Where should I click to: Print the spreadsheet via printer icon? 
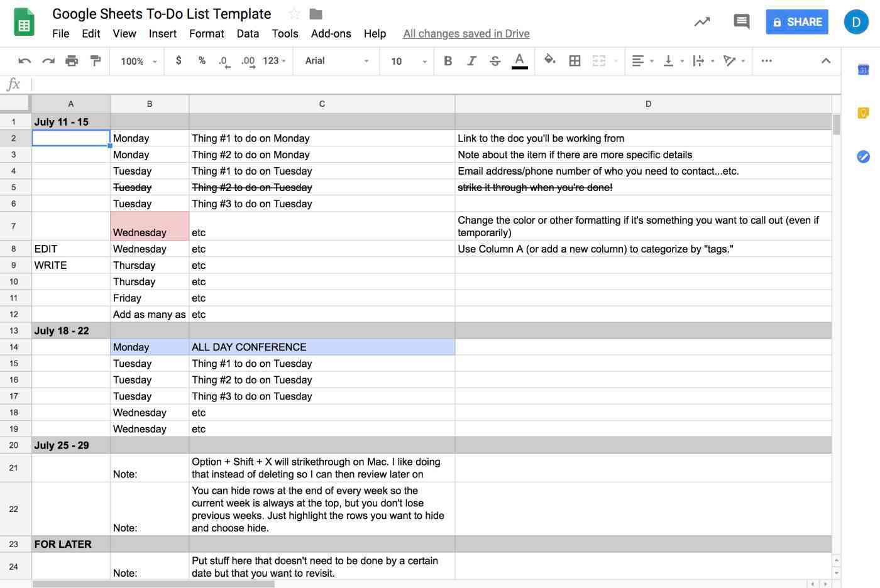(72, 61)
